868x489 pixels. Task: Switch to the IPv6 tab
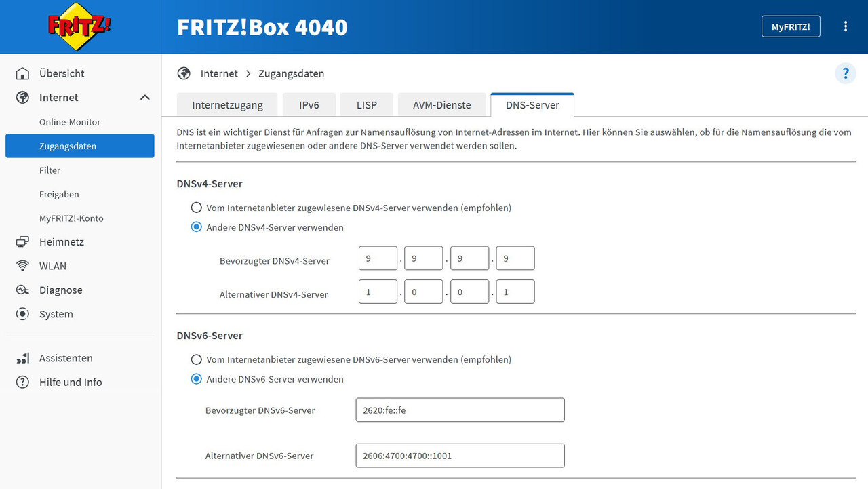(309, 105)
